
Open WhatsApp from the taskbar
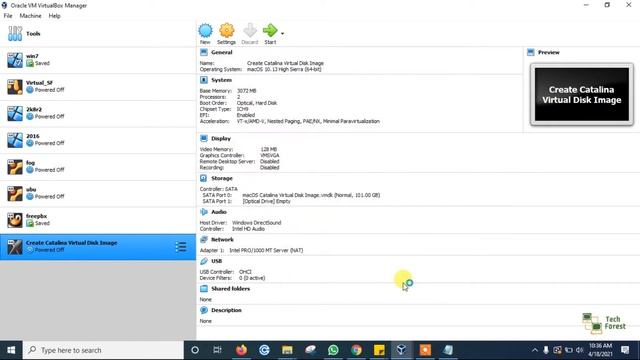click(333, 350)
